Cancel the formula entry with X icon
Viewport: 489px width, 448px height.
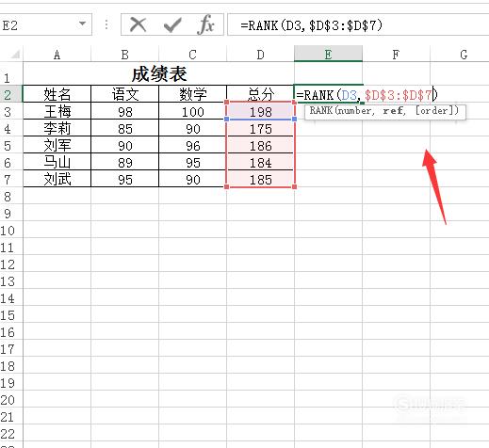[139, 24]
